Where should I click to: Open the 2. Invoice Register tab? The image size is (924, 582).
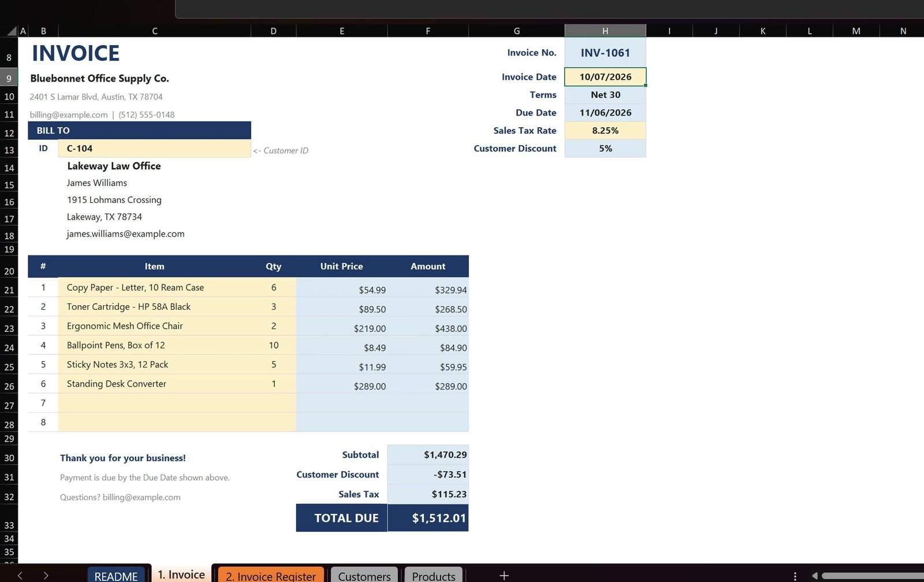[x=271, y=576]
